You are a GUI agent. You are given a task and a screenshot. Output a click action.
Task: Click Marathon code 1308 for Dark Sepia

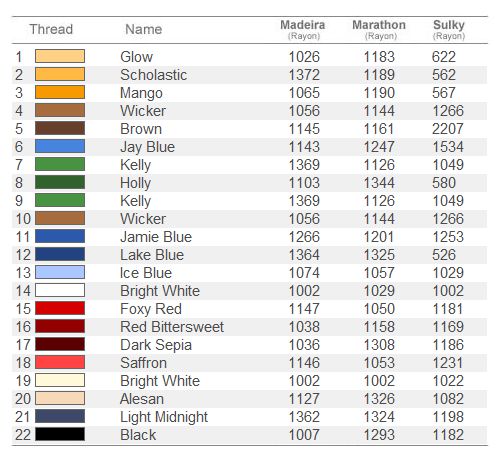(379, 345)
